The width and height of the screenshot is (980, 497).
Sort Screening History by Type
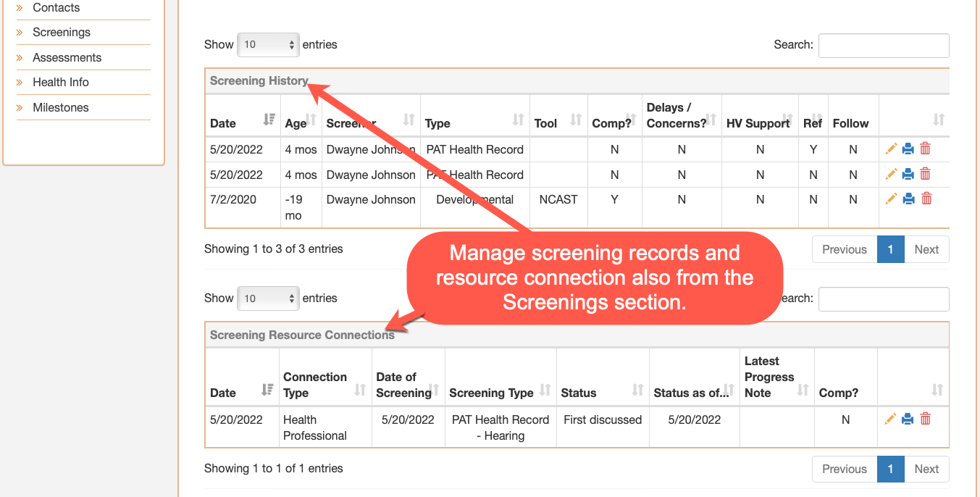point(475,115)
